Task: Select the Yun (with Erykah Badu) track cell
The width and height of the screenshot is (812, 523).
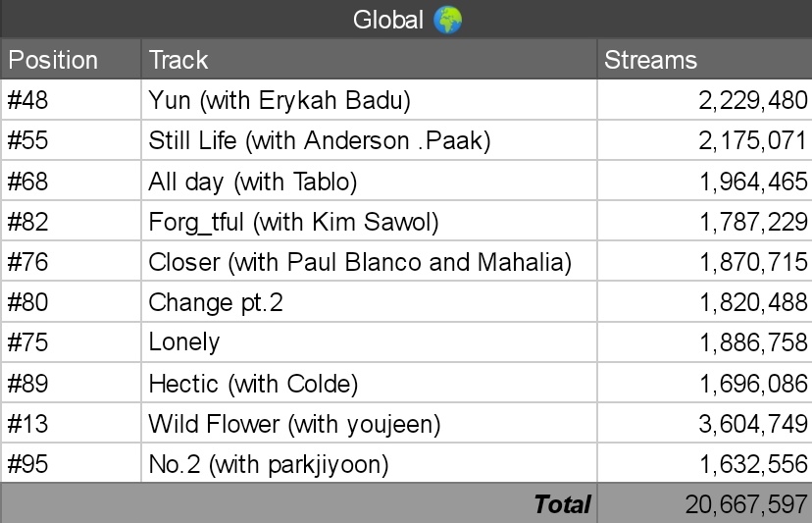Action: coord(279,100)
